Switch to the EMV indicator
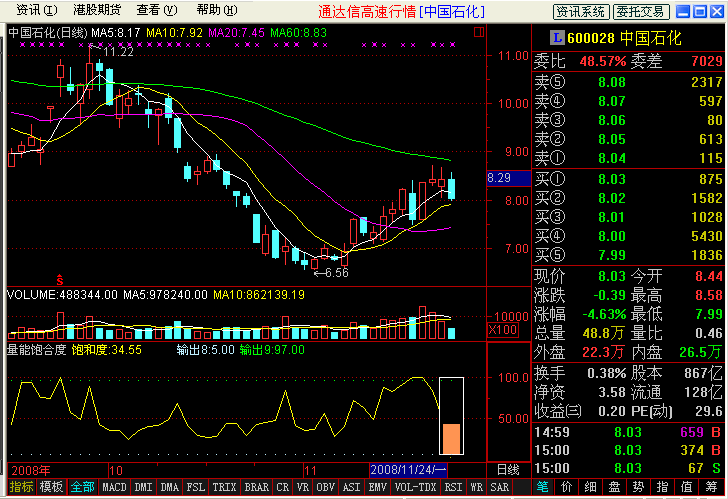This screenshot has width=728, height=499. (x=377, y=487)
